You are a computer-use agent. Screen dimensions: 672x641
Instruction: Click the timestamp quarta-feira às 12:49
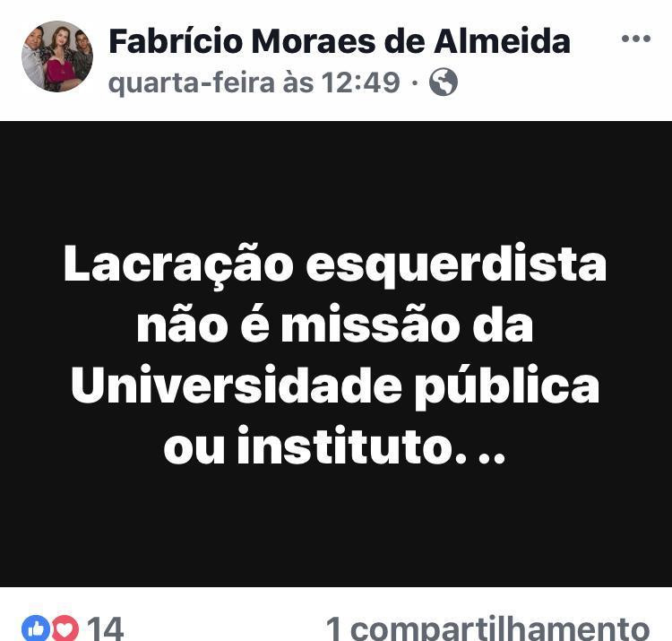[254, 82]
